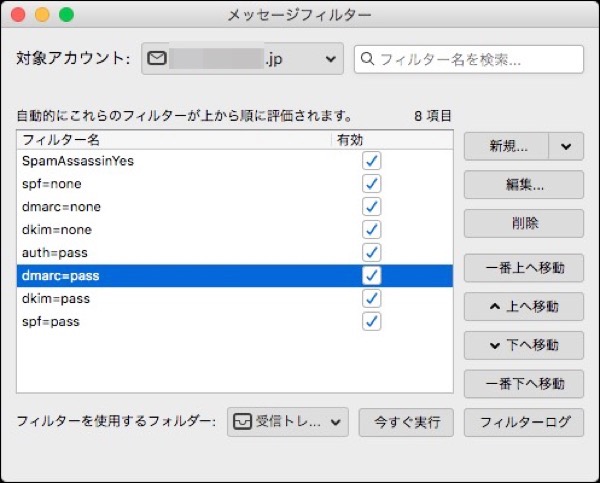Screen dimensions: 600x483
Task: Click the mail envelope icon in account selector
Action: click(156, 59)
